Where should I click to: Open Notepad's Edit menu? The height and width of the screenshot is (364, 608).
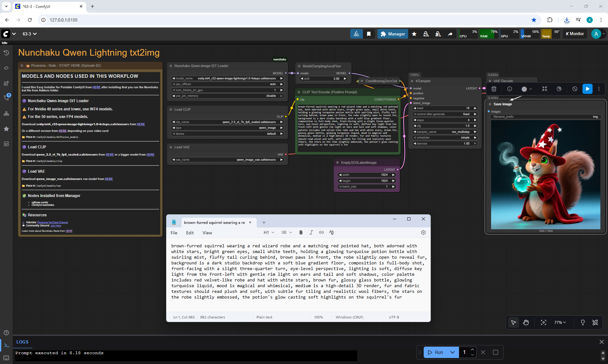click(190, 233)
